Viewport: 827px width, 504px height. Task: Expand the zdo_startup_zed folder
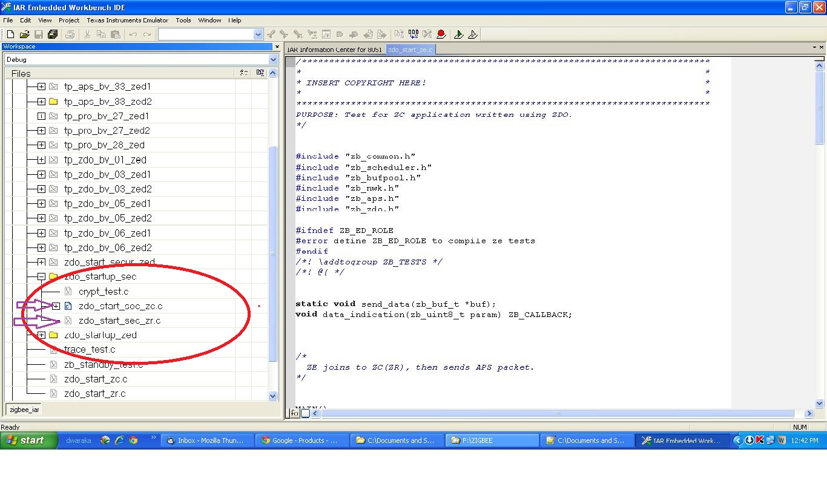point(41,335)
